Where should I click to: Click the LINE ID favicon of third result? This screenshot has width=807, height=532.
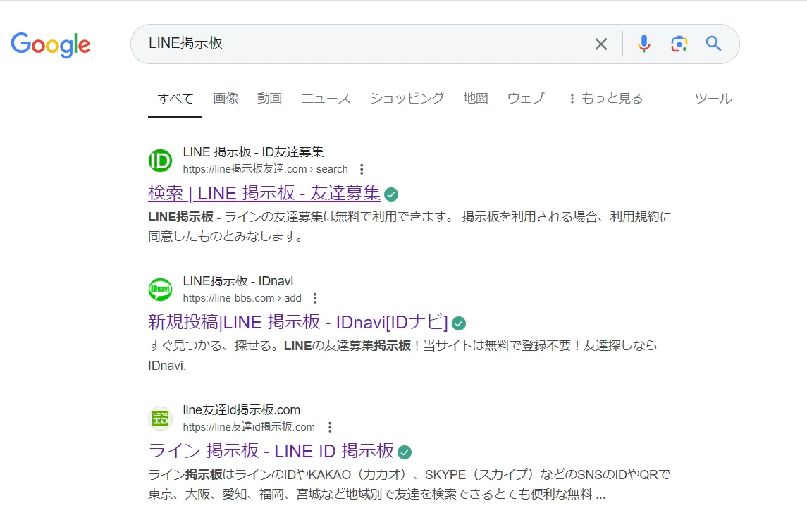pos(160,419)
